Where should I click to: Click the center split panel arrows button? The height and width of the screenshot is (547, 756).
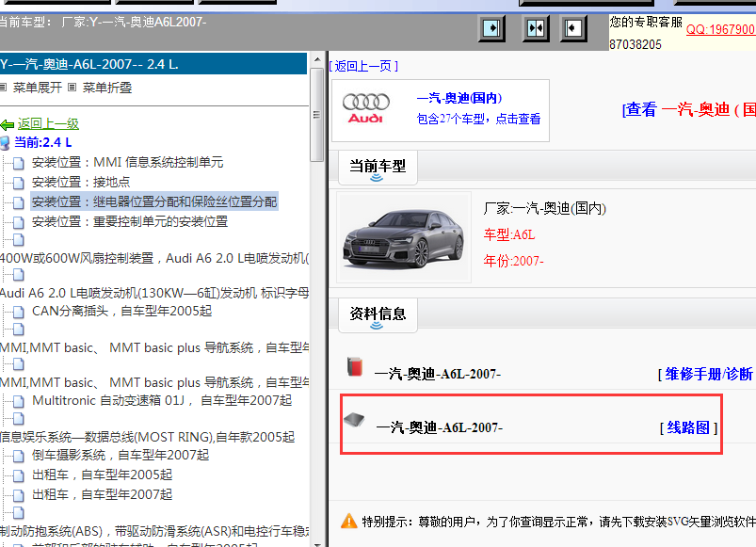(536, 28)
